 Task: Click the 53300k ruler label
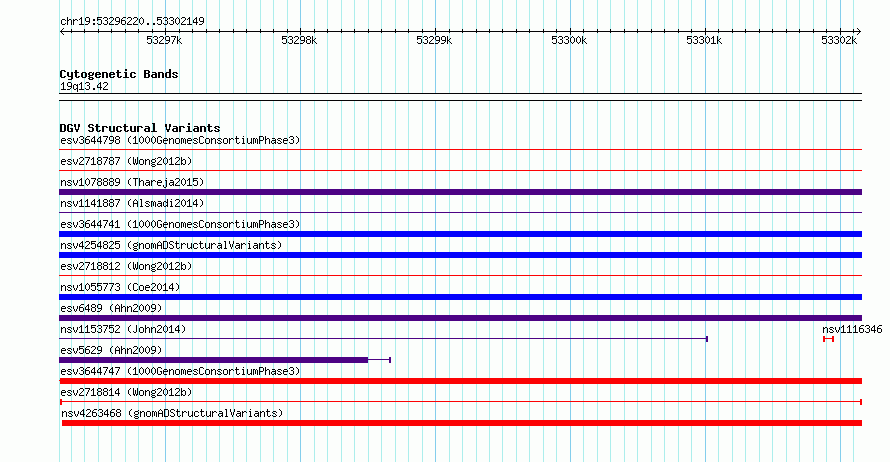point(569,40)
